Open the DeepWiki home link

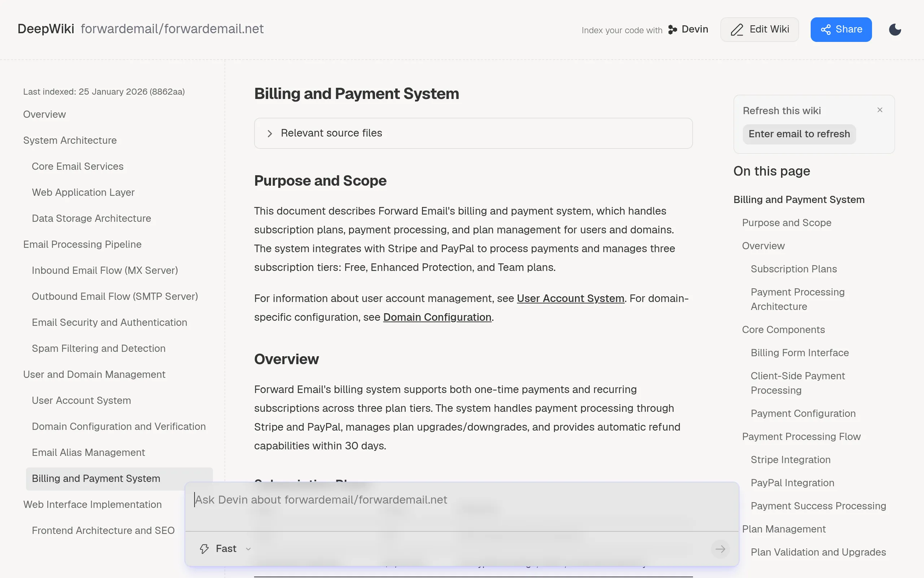[46, 29]
